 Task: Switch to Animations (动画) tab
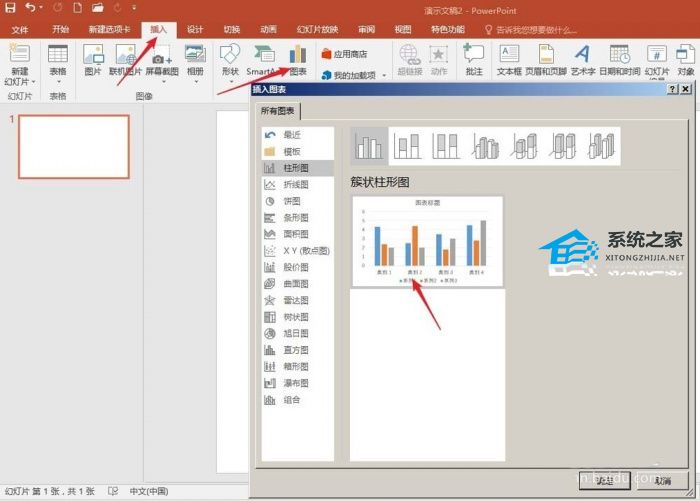click(x=268, y=29)
